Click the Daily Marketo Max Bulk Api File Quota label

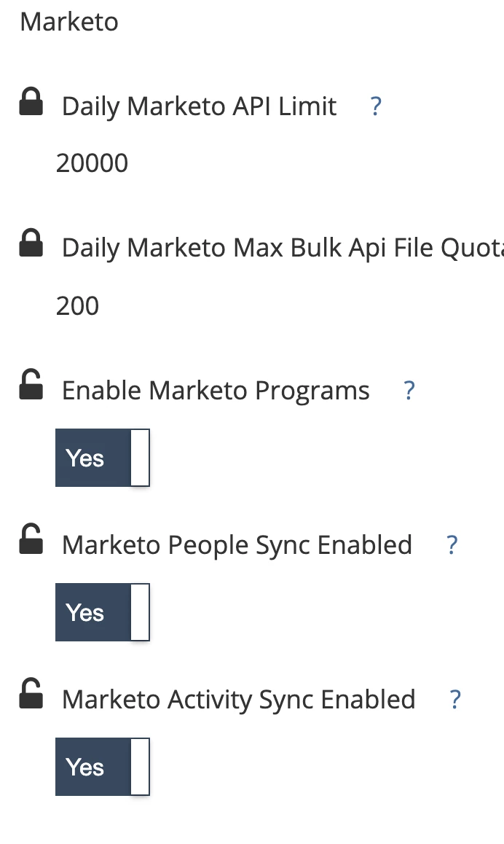click(283, 248)
